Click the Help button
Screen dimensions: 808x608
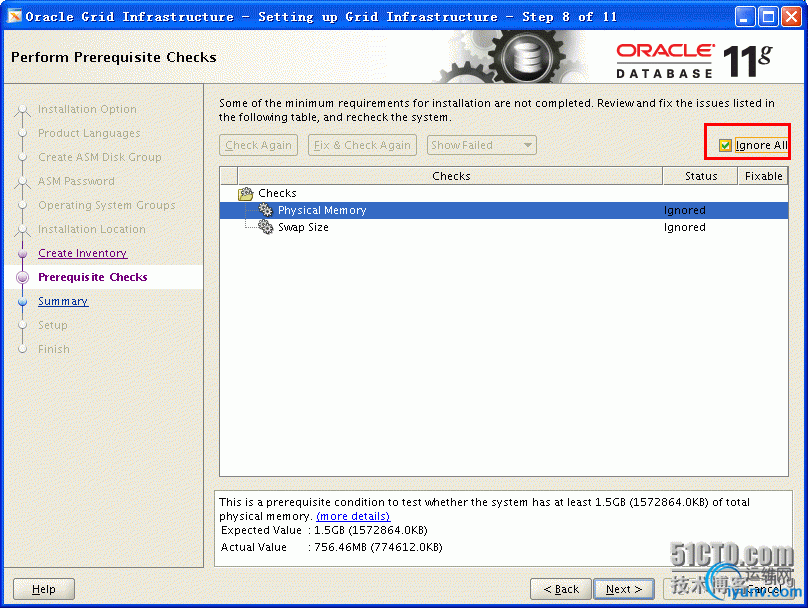(44, 589)
